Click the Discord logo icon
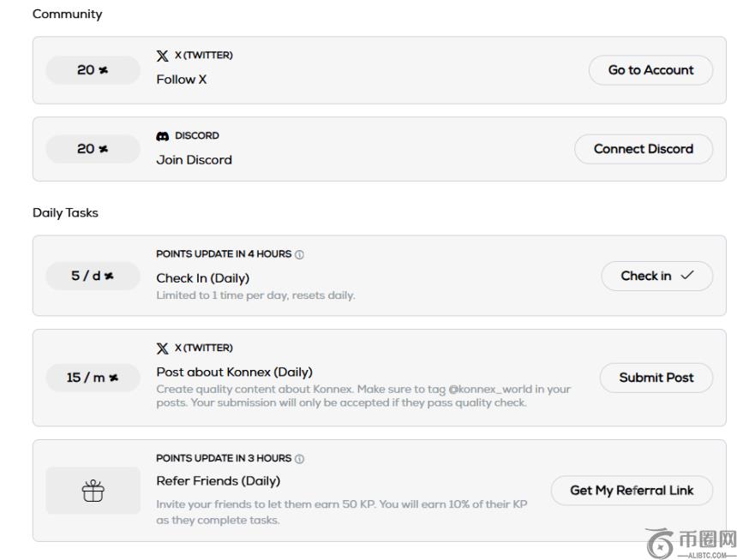The width and height of the screenshot is (737, 560). click(162, 136)
